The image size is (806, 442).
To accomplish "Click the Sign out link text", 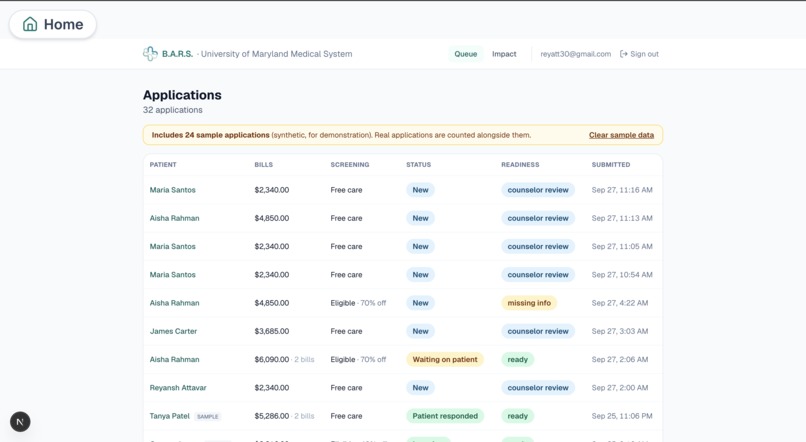I will coord(644,54).
